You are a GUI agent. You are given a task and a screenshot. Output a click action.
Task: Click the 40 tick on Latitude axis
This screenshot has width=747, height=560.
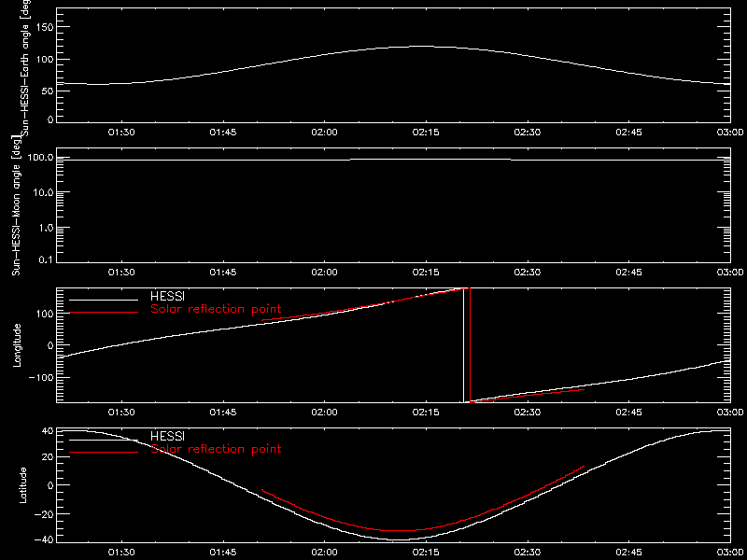coord(49,431)
